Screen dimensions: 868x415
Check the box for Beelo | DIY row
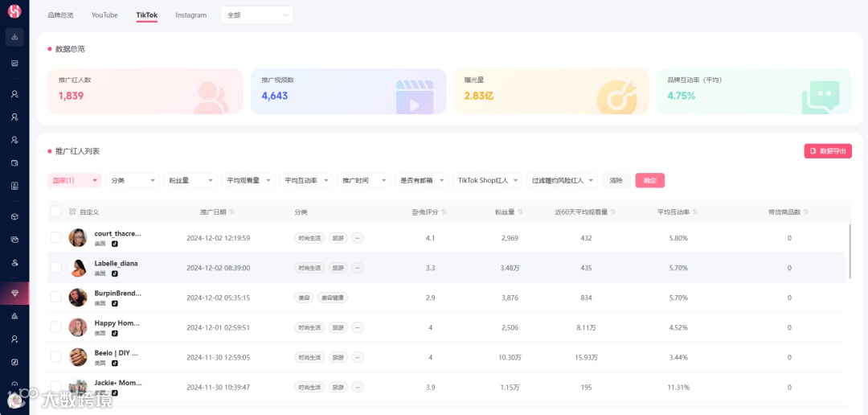(x=56, y=357)
